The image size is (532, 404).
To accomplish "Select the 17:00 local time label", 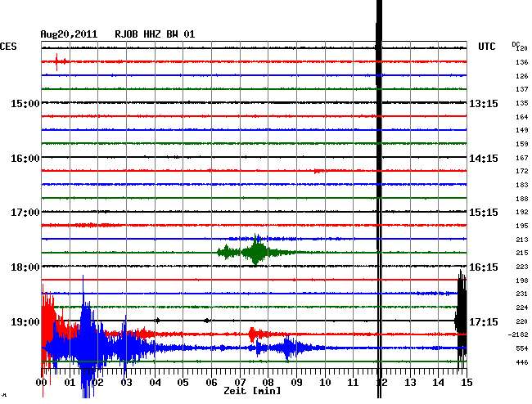I will click(25, 213).
